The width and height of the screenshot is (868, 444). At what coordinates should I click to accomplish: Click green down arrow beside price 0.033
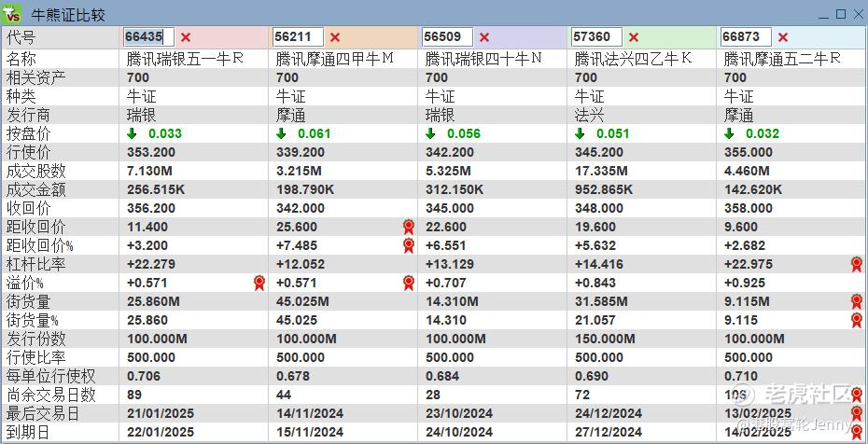(x=132, y=133)
